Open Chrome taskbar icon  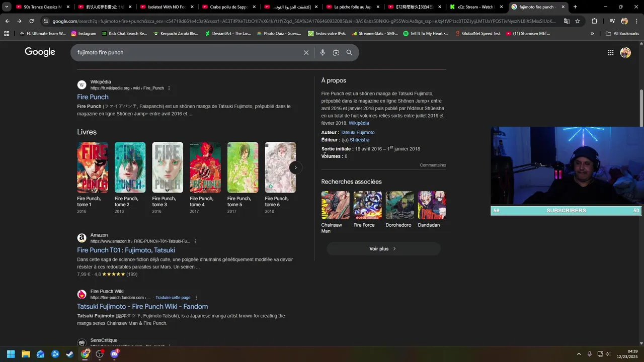[85, 354]
